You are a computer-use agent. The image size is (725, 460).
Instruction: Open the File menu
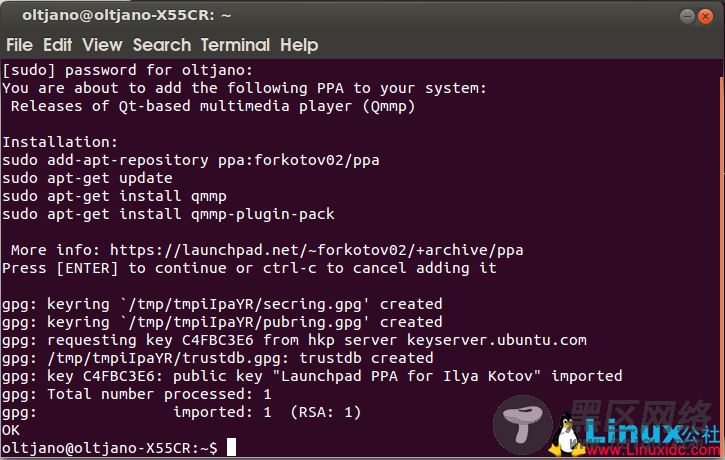(x=19, y=45)
